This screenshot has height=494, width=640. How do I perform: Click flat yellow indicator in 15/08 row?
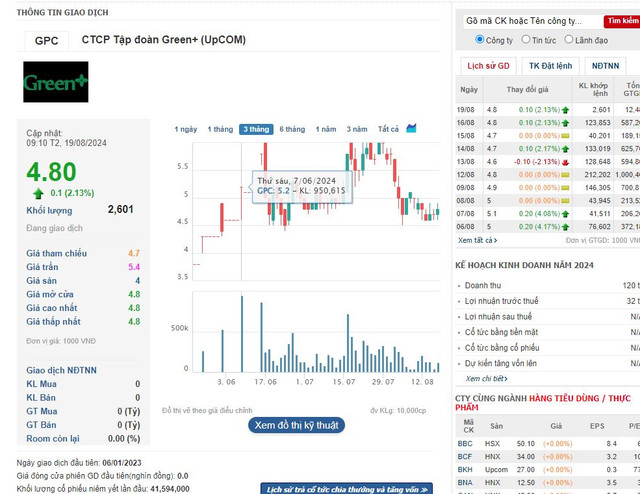click(x=565, y=136)
